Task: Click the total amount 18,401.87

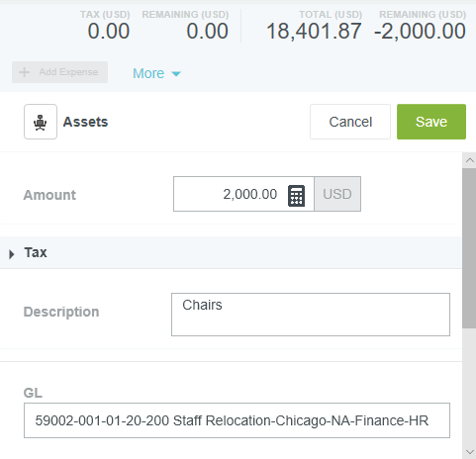Action: click(314, 32)
